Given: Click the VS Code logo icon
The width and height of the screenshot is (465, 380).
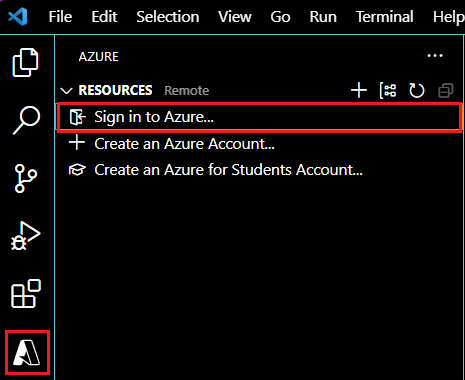Looking at the screenshot, I should click(x=18, y=16).
